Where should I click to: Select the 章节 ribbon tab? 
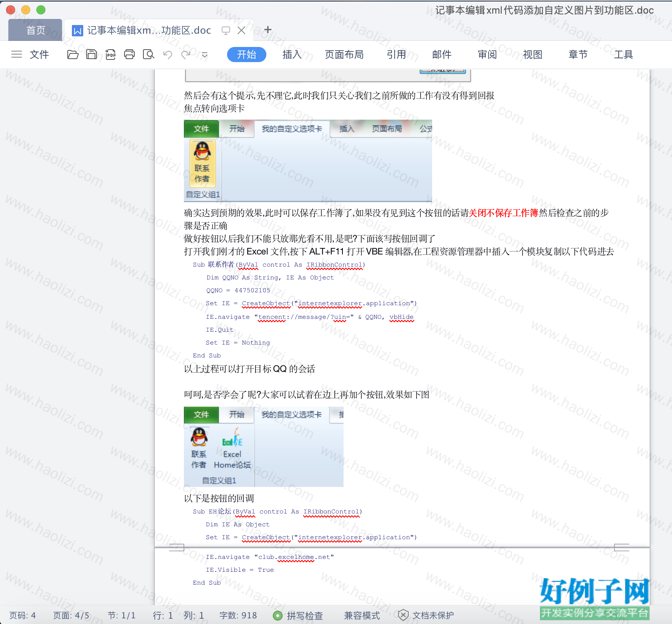click(x=578, y=55)
